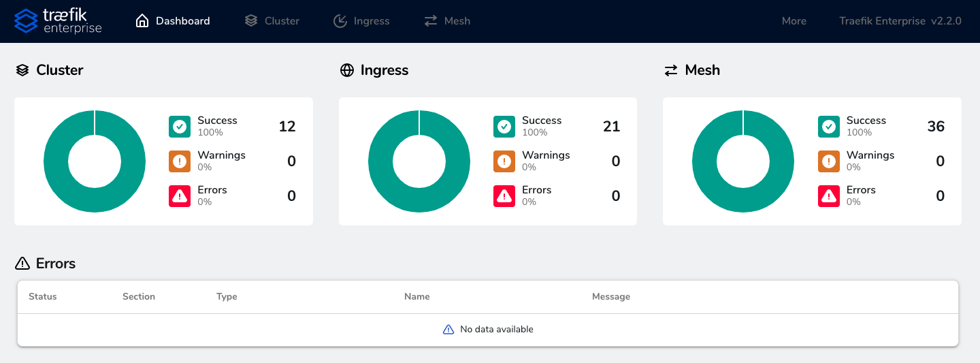The image size is (980, 363).
Task: Open the More menu
Action: [794, 21]
